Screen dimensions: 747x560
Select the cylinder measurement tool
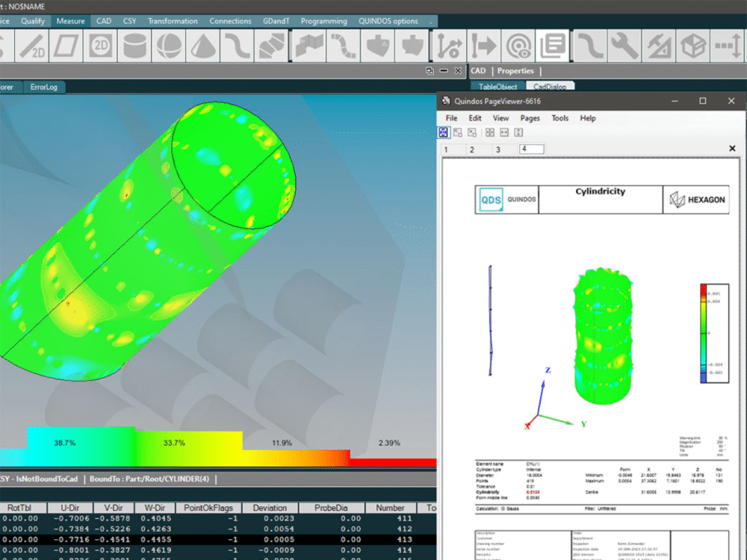[134, 46]
